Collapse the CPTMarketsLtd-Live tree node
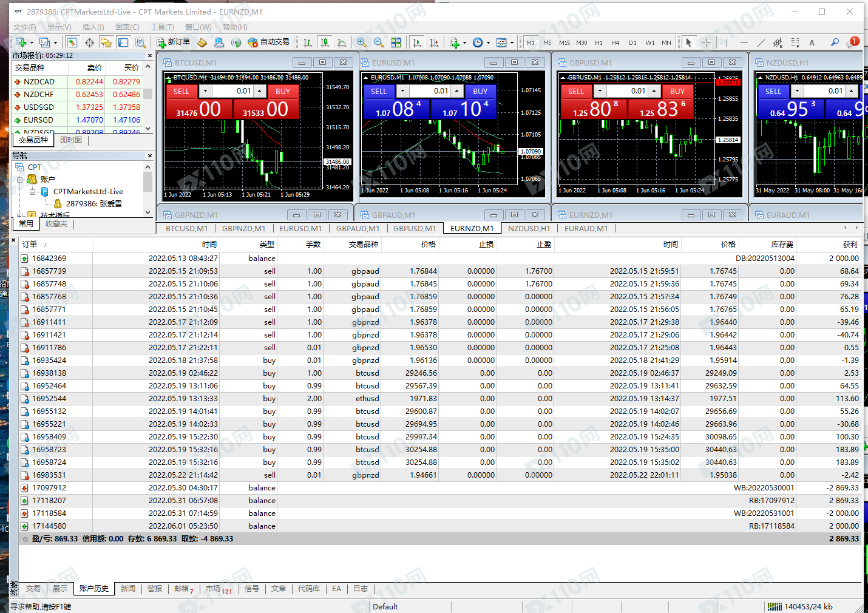 coord(33,192)
